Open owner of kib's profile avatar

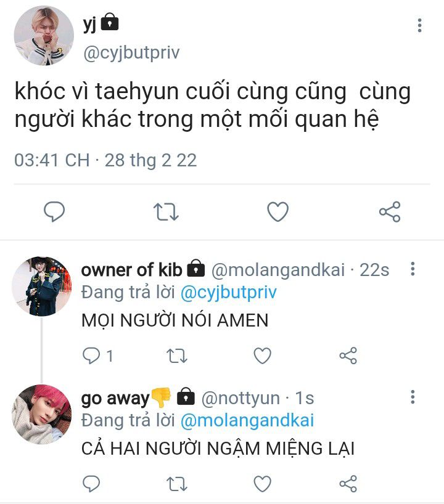[x=42, y=286]
